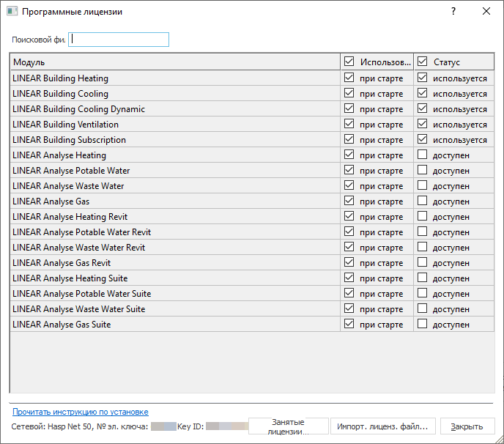Check 'доступен' status for LINEAR Analyse Potable Water
504x444 pixels.
(x=423, y=170)
